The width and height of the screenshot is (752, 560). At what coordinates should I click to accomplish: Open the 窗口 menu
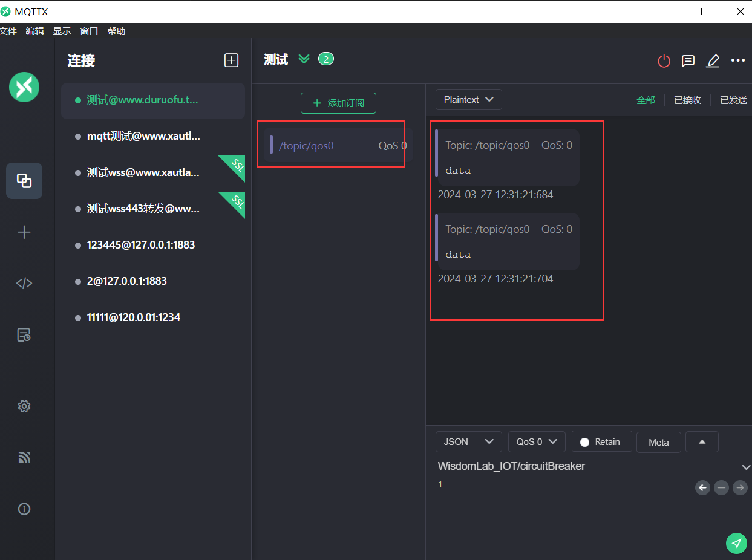(x=89, y=31)
